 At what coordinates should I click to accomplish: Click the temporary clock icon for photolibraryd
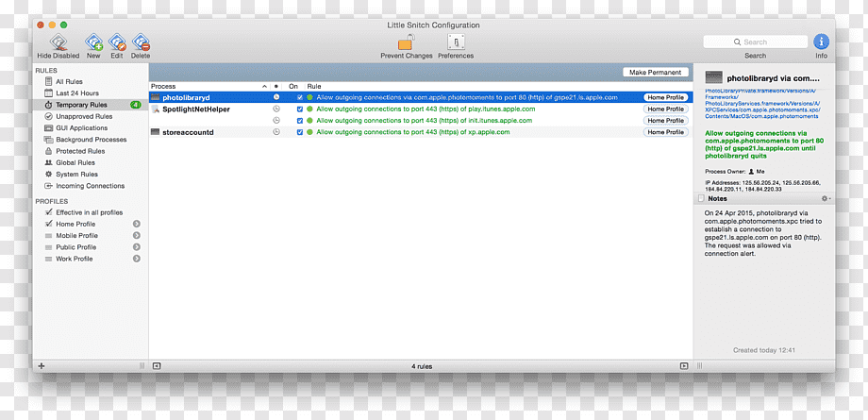pos(276,97)
